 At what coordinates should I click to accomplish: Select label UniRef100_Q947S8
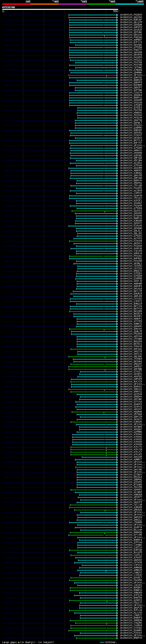pos(131,120)
